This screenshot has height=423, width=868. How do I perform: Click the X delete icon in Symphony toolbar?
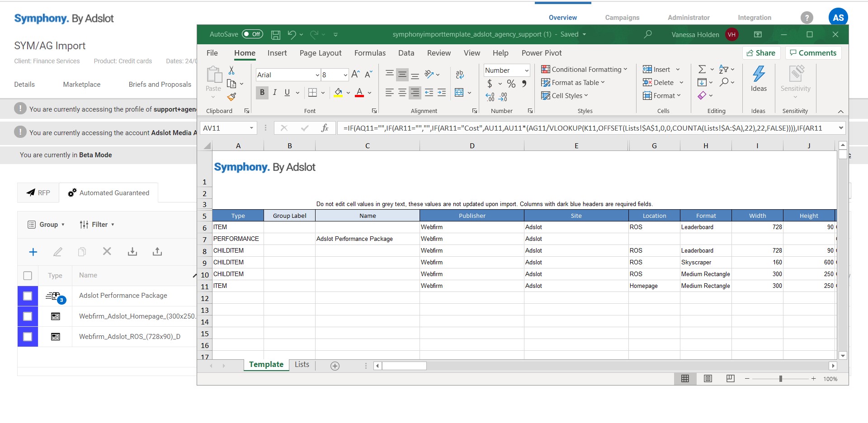[107, 251]
